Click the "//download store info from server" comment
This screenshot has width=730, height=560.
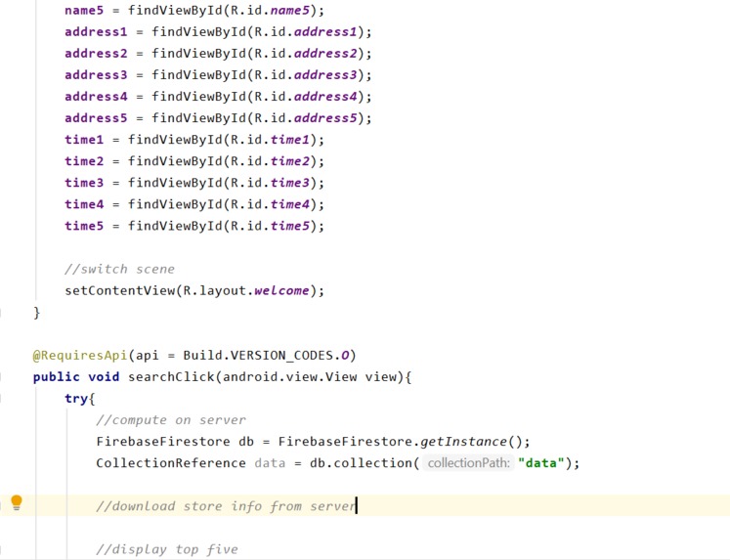226,506
